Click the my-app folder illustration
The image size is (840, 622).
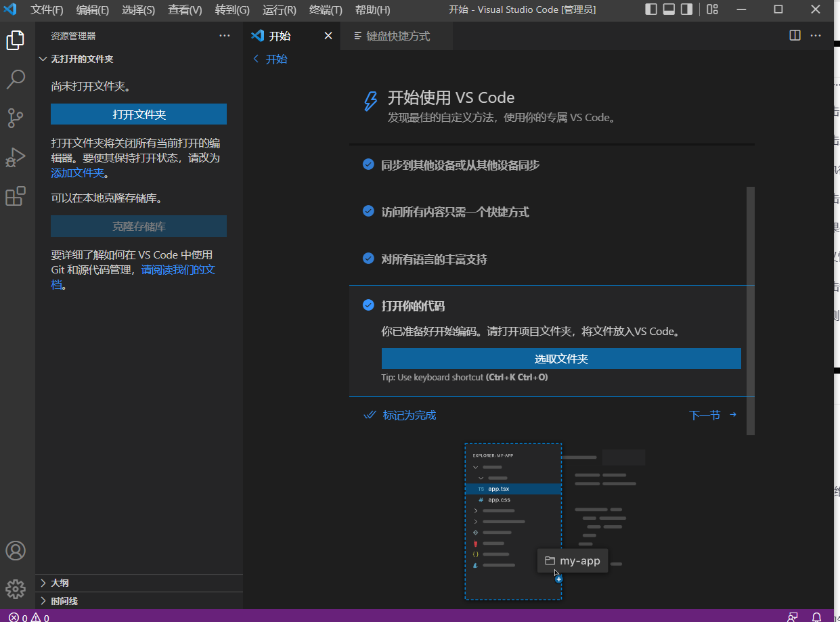point(573,560)
